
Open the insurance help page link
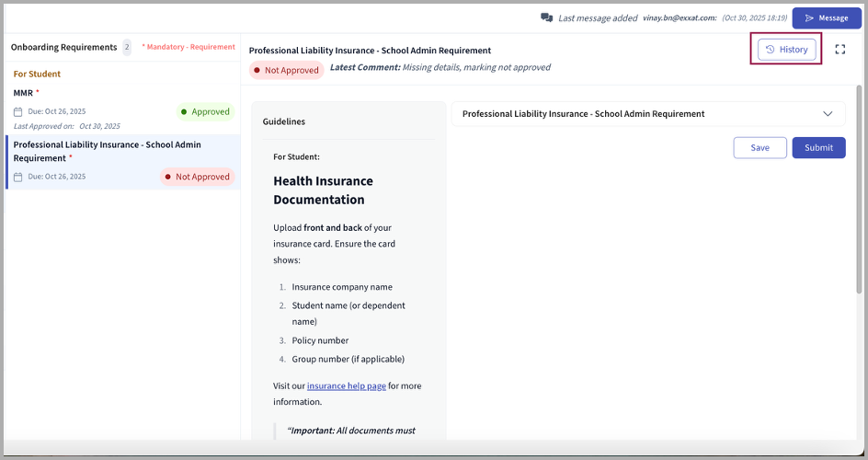(x=346, y=386)
